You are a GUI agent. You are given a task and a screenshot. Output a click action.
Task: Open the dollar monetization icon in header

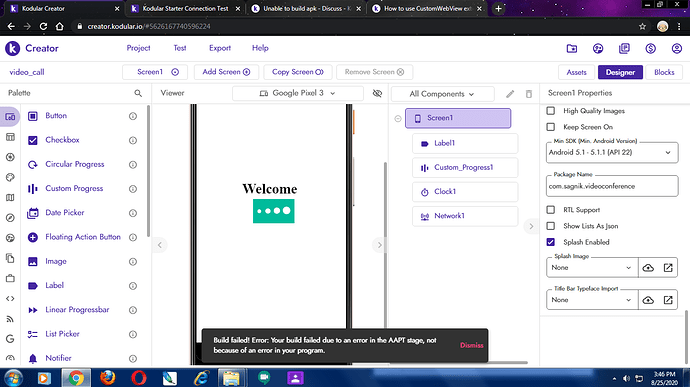click(650, 48)
